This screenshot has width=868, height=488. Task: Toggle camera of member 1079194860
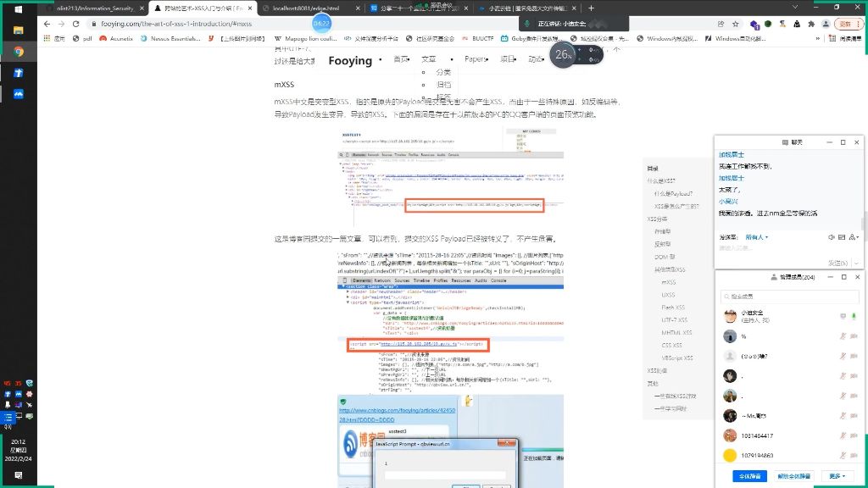[854, 455]
